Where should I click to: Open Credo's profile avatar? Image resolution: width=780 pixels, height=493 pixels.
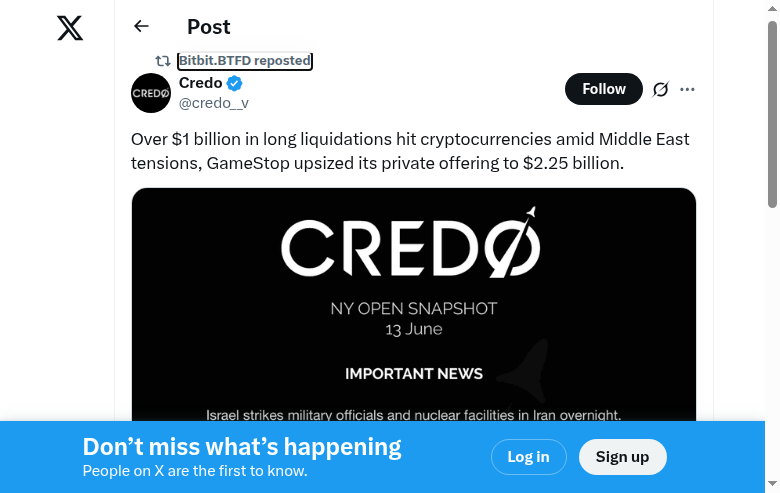pos(151,93)
